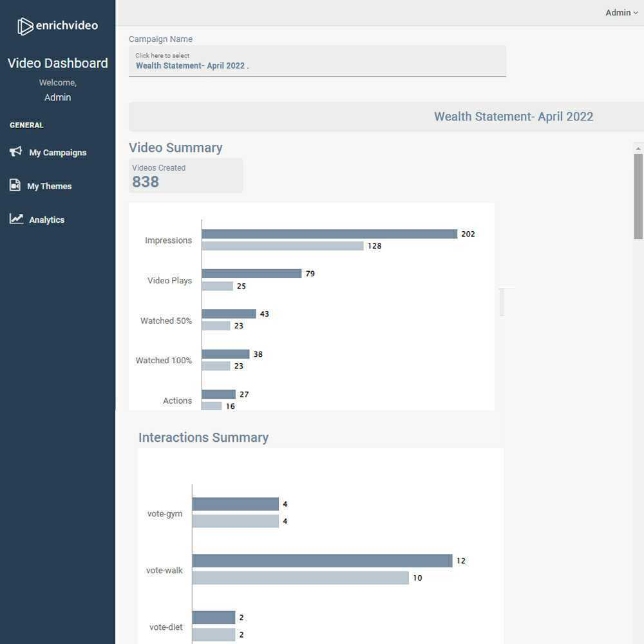Click the Impressions 202 chart bar
Image resolution: width=644 pixels, height=644 pixels.
[x=328, y=234]
